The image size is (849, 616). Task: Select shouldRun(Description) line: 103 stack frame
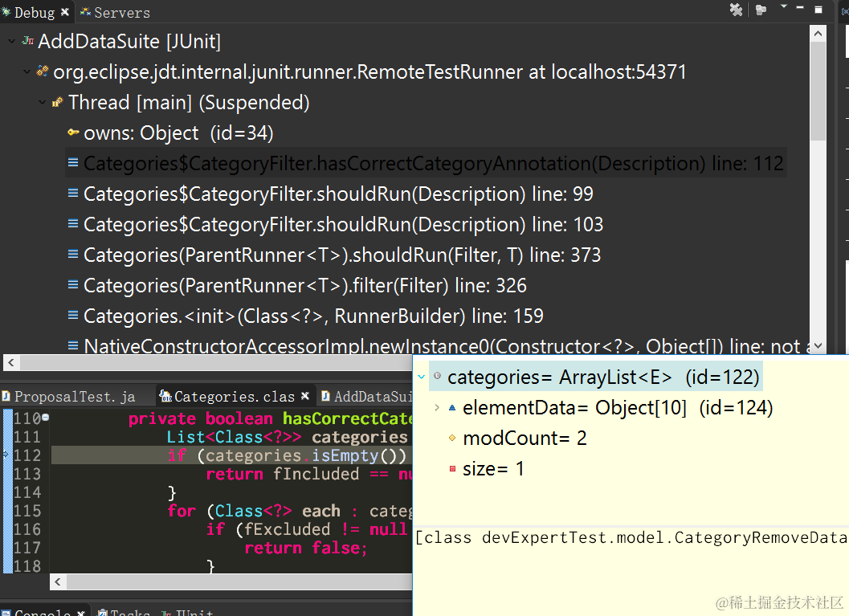coord(343,224)
